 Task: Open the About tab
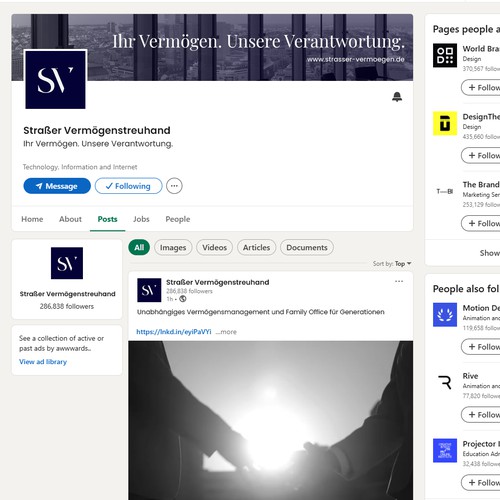tap(70, 219)
